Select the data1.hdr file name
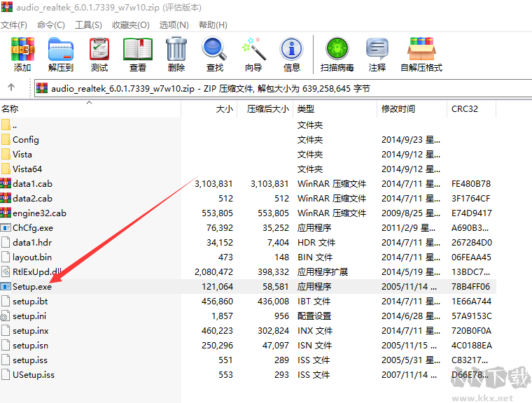Screen dimensions: 532x403 point(32,243)
